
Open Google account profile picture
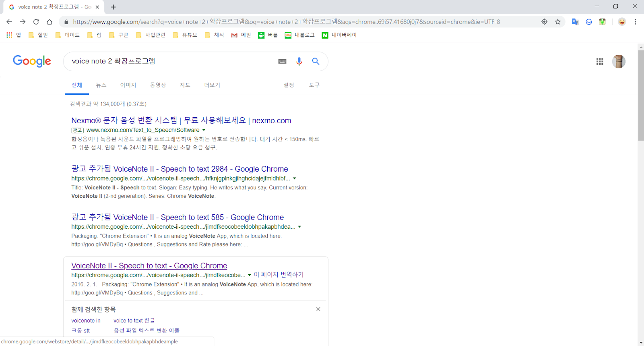coord(619,61)
